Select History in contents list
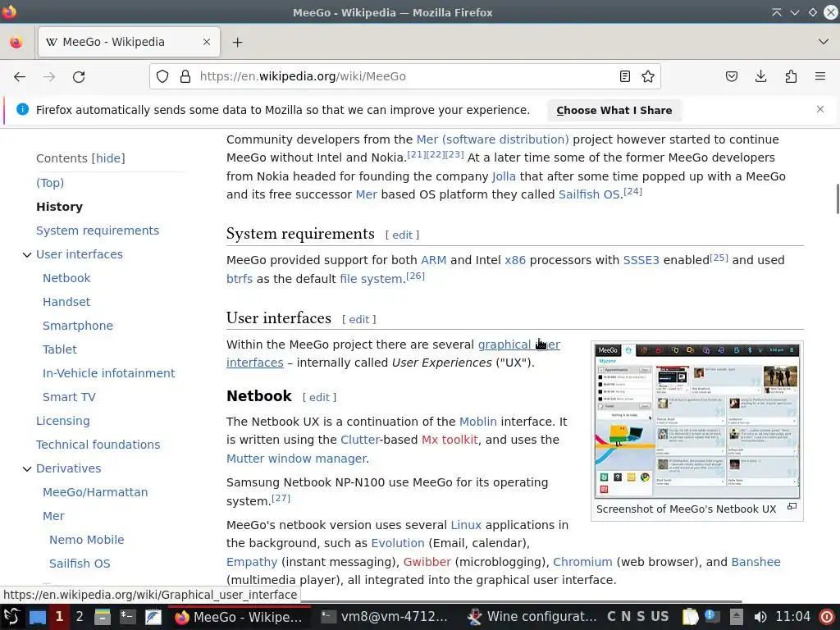 pyautogui.click(x=59, y=207)
